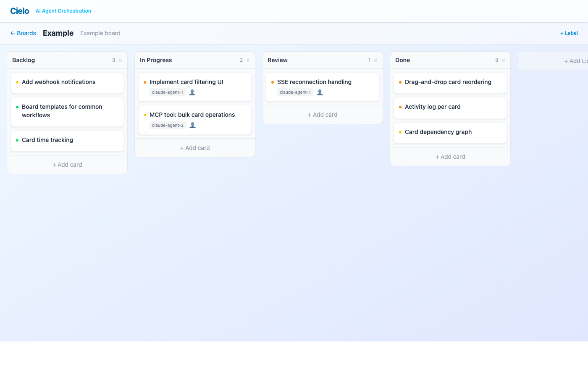Click + Add card in the Done list
588x378 pixels.
(x=450, y=156)
